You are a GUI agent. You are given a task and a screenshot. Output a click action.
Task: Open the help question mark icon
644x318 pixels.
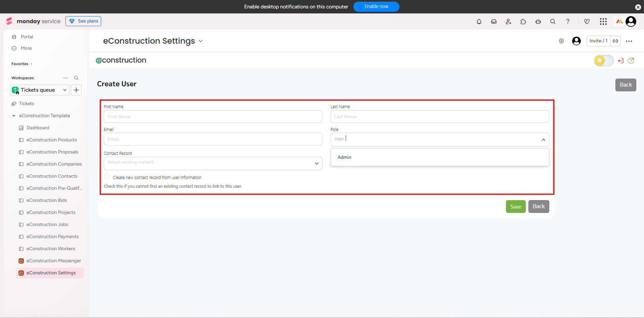pyautogui.click(x=568, y=21)
